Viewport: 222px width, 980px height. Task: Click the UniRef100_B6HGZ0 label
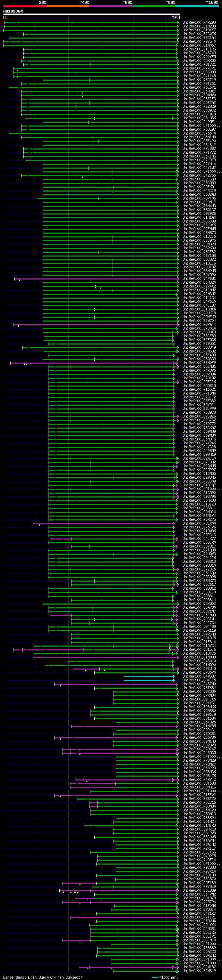coord(199,283)
